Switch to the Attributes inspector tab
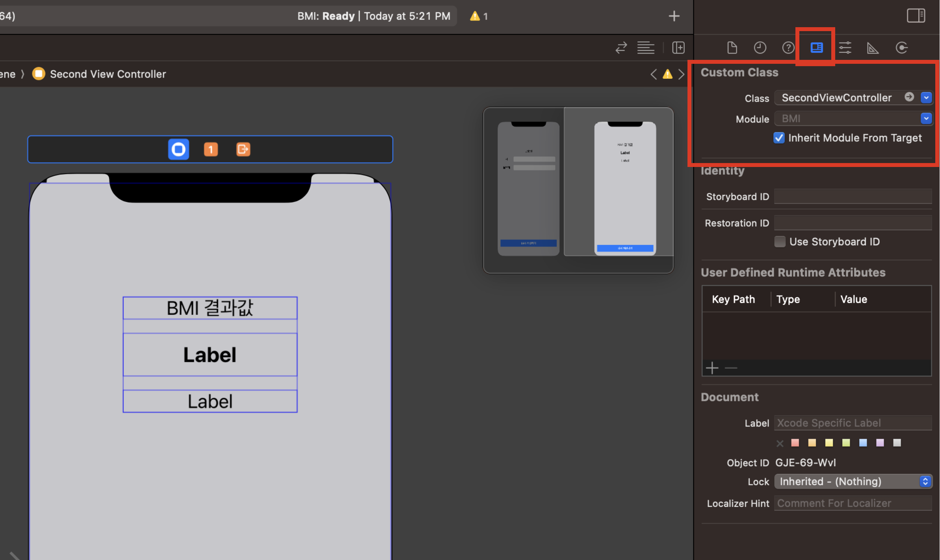Screen dimensions: 940x560 click(x=845, y=48)
